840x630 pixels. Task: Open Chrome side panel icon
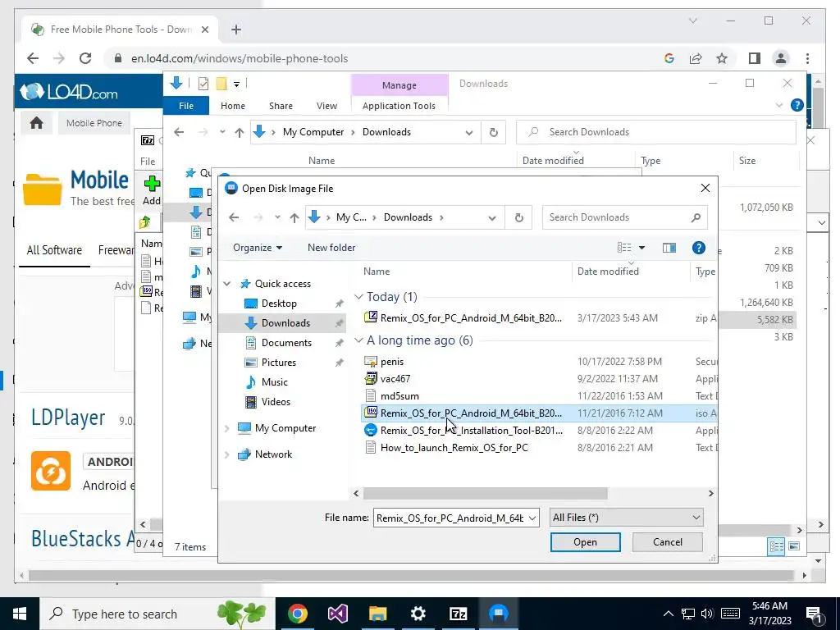[755, 58]
